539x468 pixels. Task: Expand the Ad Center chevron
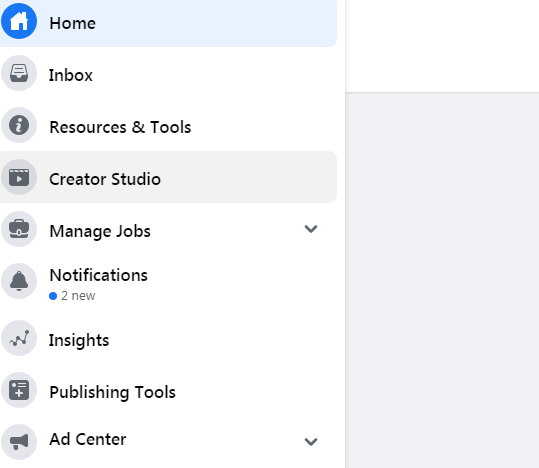pyautogui.click(x=311, y=442)
